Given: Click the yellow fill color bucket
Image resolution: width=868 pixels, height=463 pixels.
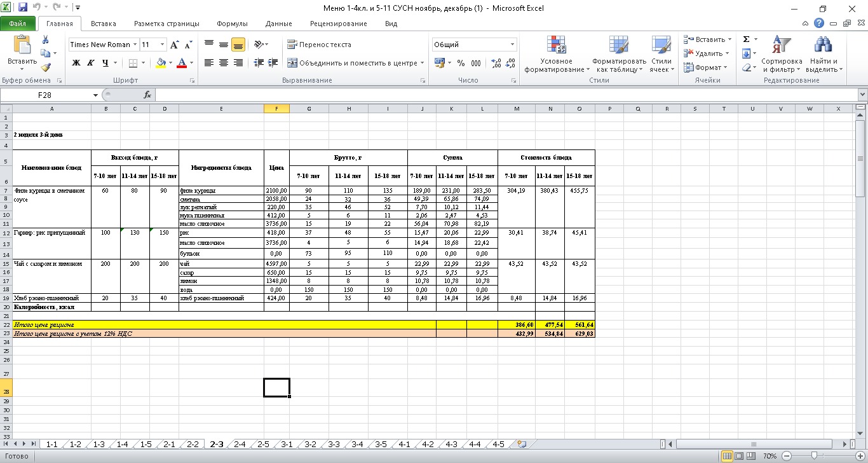Looking at the screenshot, I should (x=161, y=63).
